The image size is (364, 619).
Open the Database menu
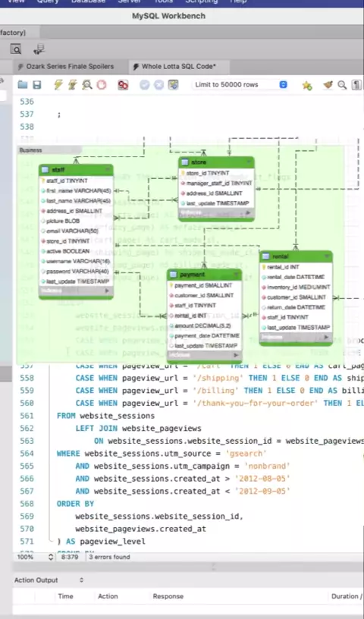pyautogui.click(x=88, y=2)
